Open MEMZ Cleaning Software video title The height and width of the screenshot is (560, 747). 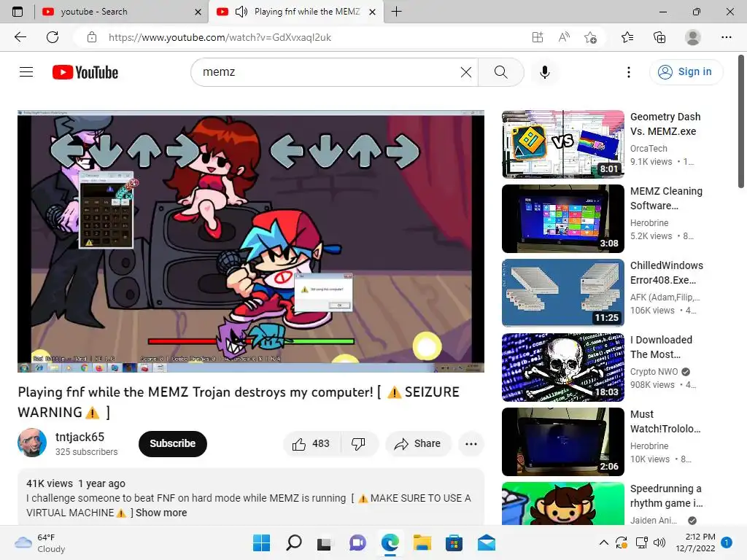click(666, 198)
